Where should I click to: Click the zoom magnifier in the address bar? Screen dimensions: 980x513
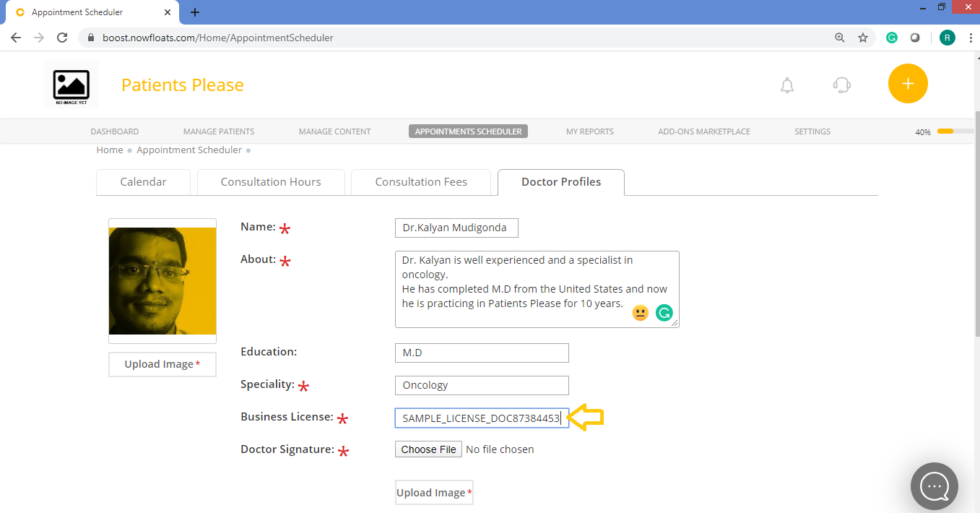pyautogui.click(x=839, y=37)
